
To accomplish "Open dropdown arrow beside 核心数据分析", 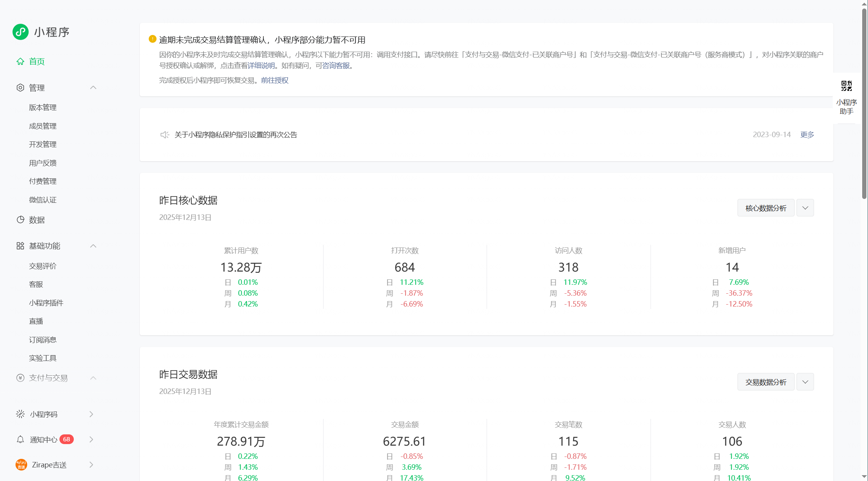I will click(x=805, y=208).
